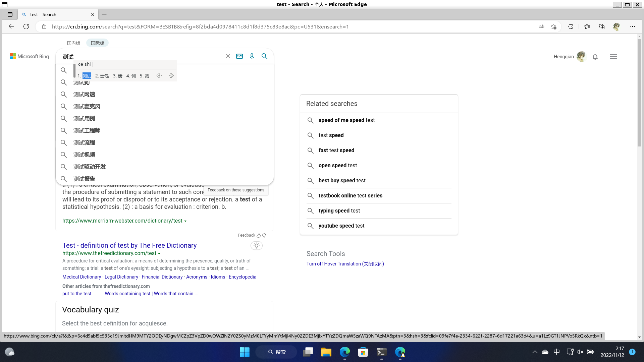The image size is (644, 362).
Task: Click the lightbulb icon on the Free Dictionary result
Action: (257, 246)
